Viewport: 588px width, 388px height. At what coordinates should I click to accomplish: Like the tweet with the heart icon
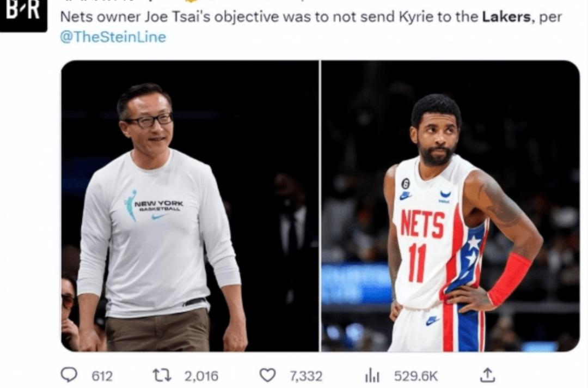268,375
